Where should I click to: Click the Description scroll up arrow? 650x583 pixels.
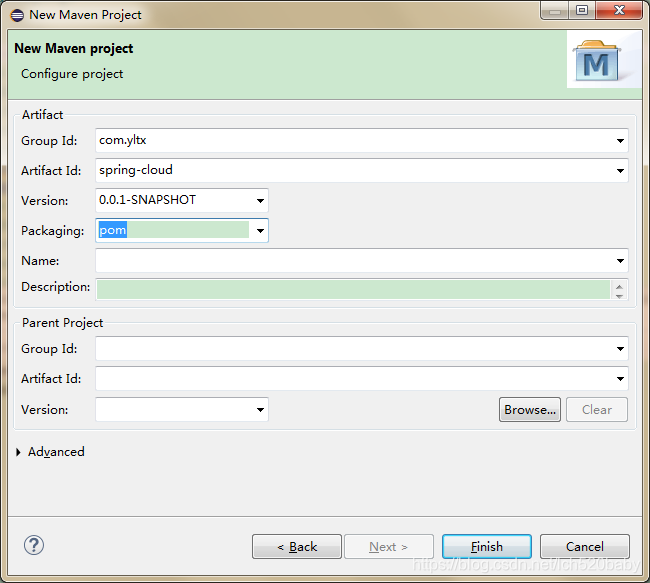[x=619, y=287]
